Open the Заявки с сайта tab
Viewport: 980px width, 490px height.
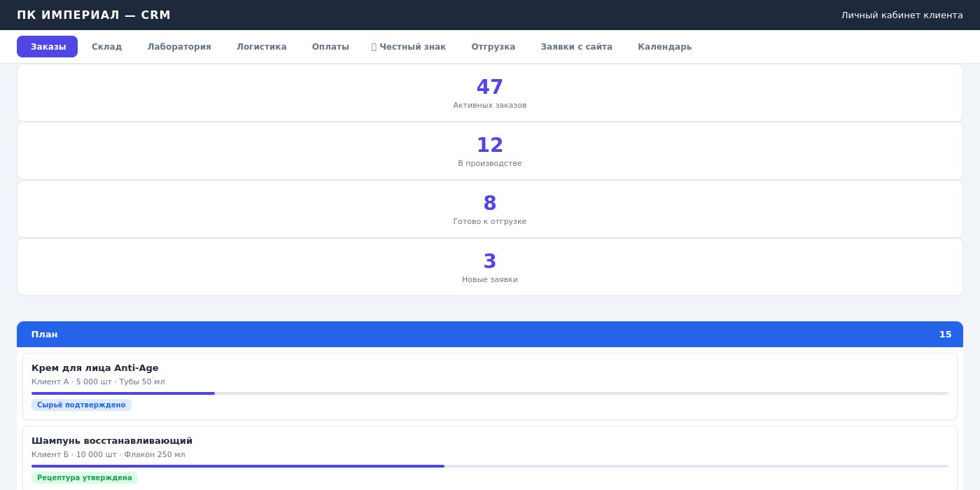coord(576,47)
